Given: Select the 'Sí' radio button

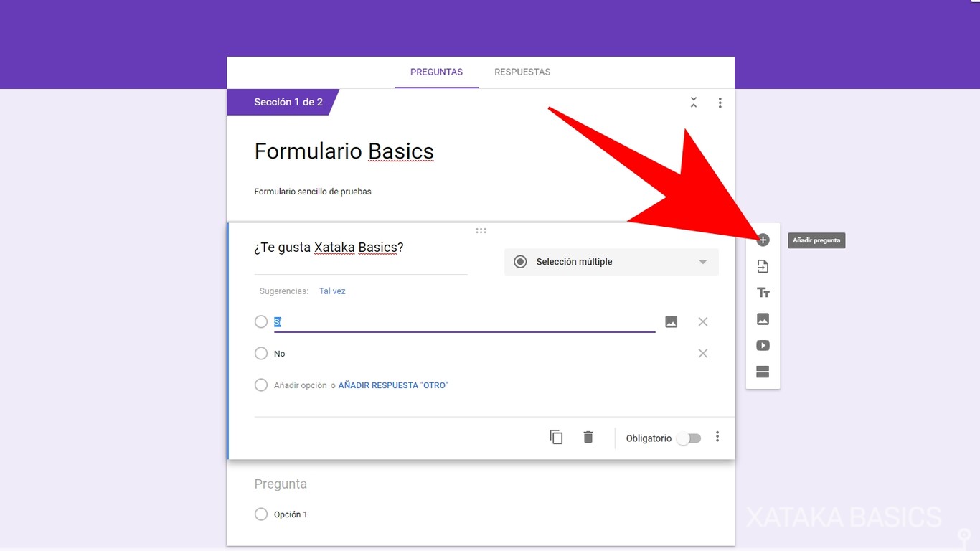Looking at the screenshot, I should point(261,322).
